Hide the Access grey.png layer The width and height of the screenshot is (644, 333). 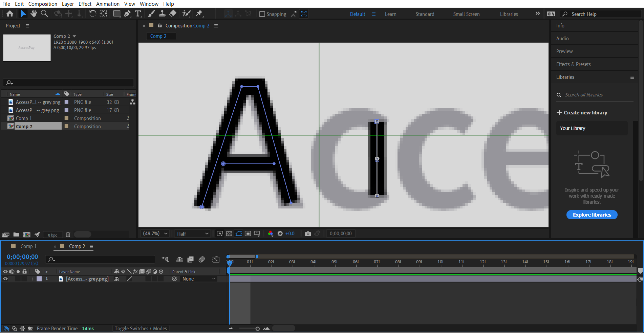[x=5, y=279]
